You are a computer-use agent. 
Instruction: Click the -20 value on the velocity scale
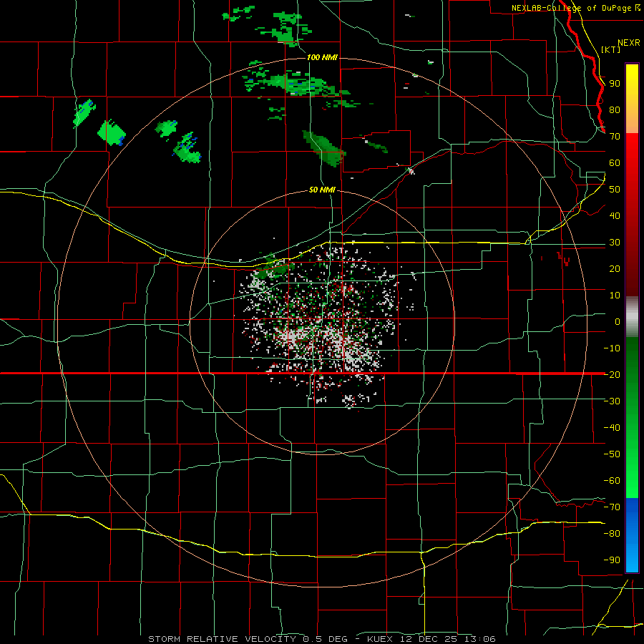point(612,375)
